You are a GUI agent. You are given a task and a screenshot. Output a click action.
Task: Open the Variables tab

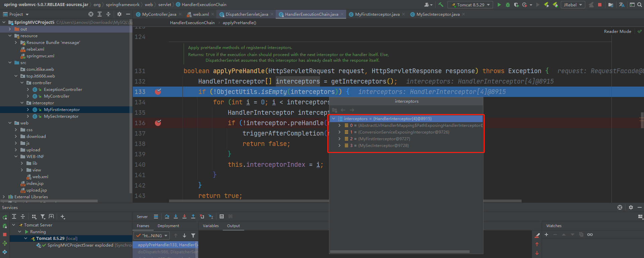coord(211,226)
